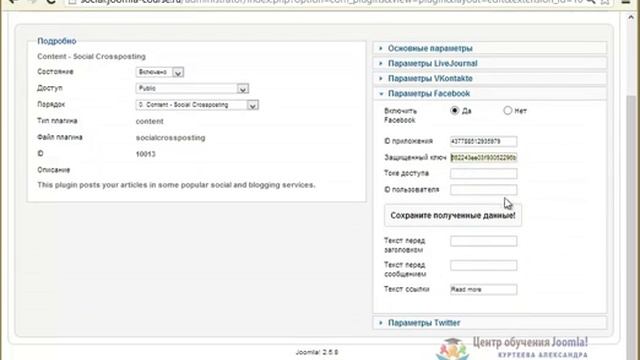
Task: Click 'Сохраните полученные данные!' button
Action: click(453, 216)
